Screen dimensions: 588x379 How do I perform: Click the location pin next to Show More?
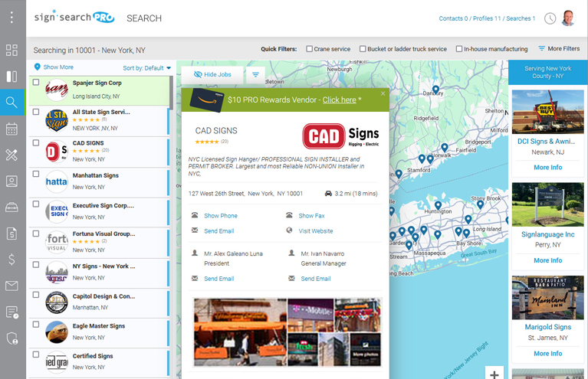click(37, 67)
